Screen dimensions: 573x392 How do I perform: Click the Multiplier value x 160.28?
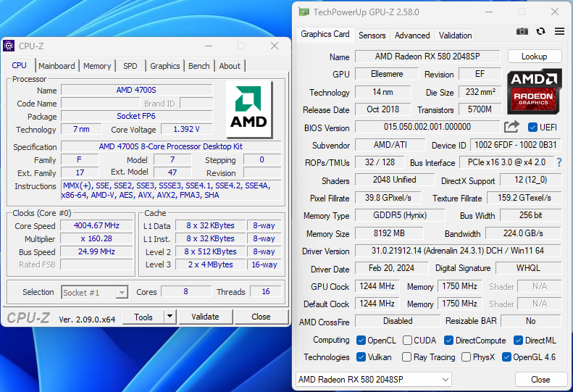[x=96, y=239]
